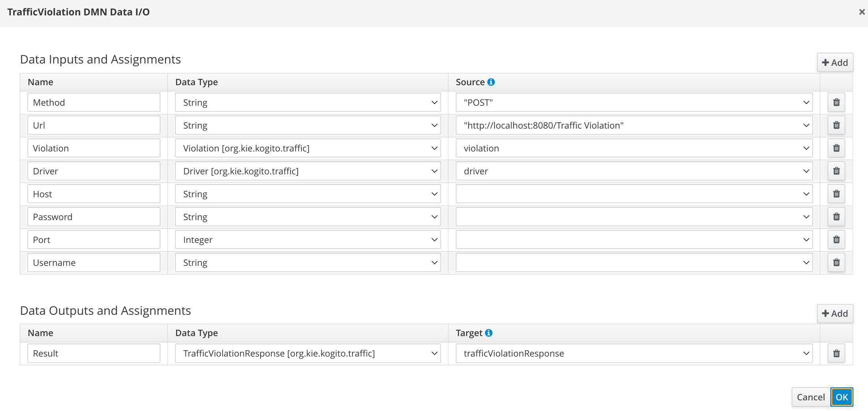The width and height of the screenshot is (868, 411).
Task: Click Add in Data Outputs section
Action: coord(834,313)
